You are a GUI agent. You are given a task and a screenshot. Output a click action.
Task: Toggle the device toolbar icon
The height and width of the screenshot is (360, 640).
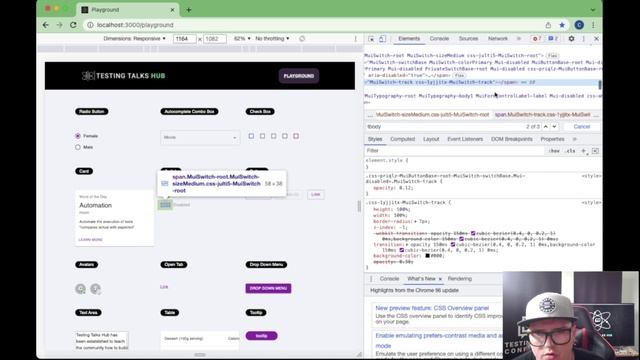click(x=382, y=39)
